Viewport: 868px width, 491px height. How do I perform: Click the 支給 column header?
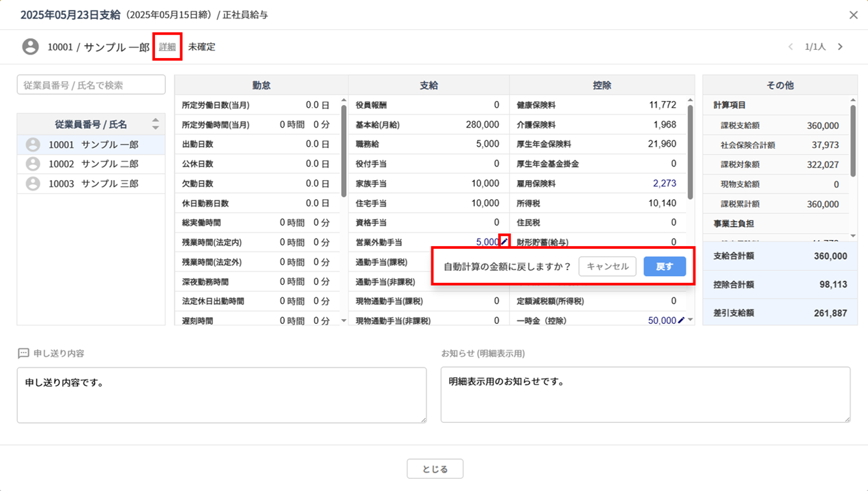click(x=429, y=85)
